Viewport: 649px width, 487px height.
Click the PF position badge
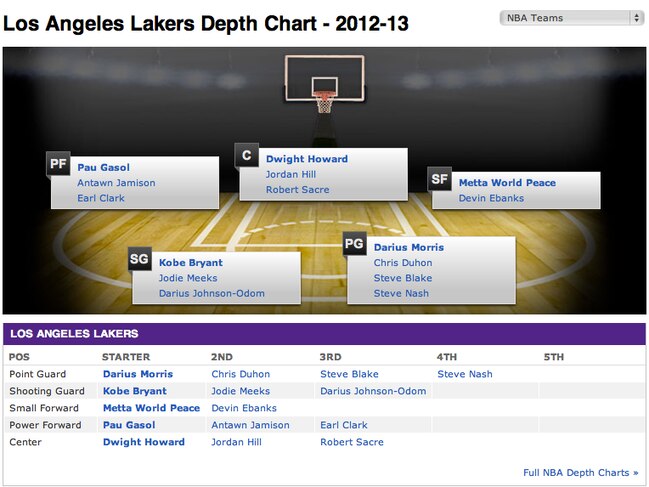58,164
